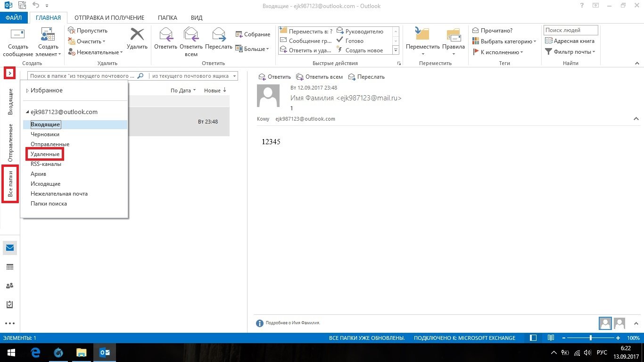Viewport: 644px width, 362px height.
Task: Open the Follow Up flag menu
Action: click(497, 52)
